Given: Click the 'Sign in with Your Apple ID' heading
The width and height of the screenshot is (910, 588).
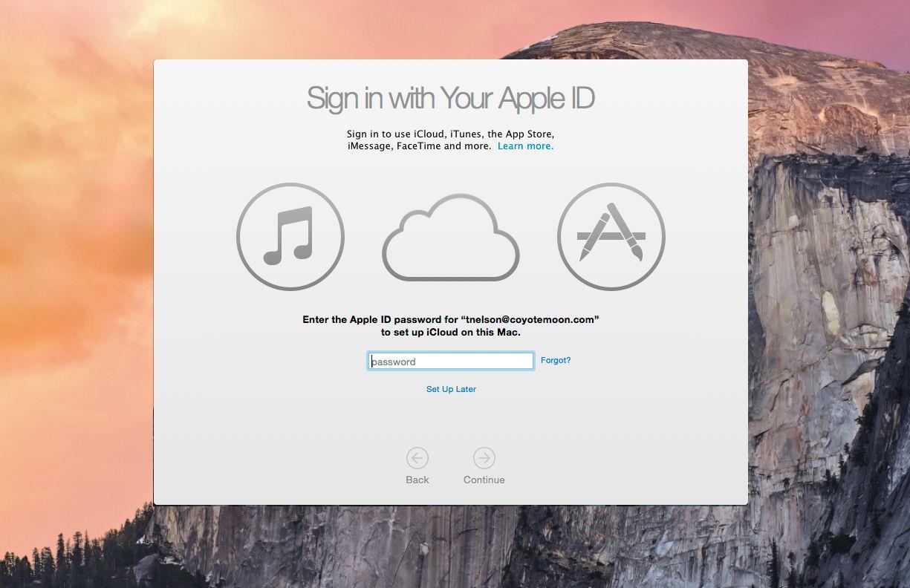Looking at the screenshot, I should 451,98.
